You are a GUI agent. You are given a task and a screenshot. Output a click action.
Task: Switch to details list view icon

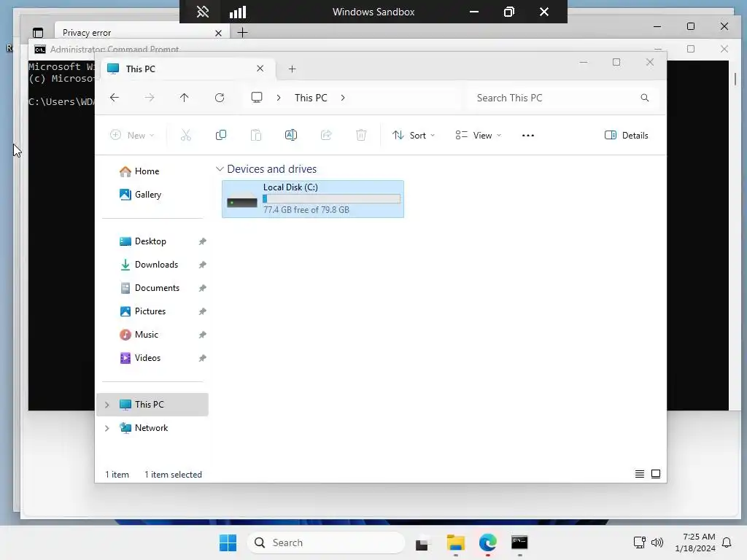pos(640,474)
